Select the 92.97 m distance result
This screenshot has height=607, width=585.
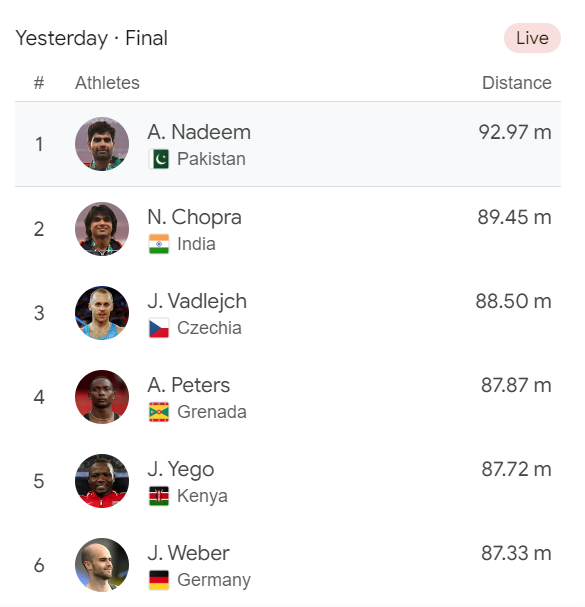pos(515,132)
